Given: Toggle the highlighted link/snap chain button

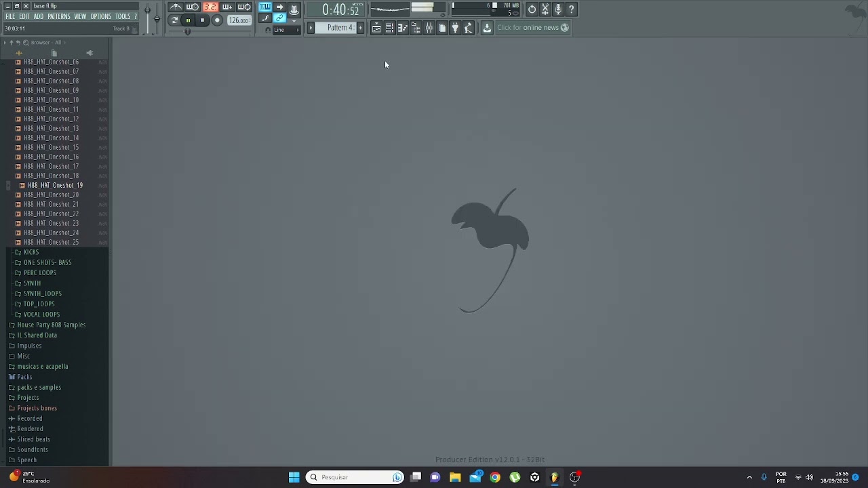Looking at the screenshot, I should coord(279,18).
